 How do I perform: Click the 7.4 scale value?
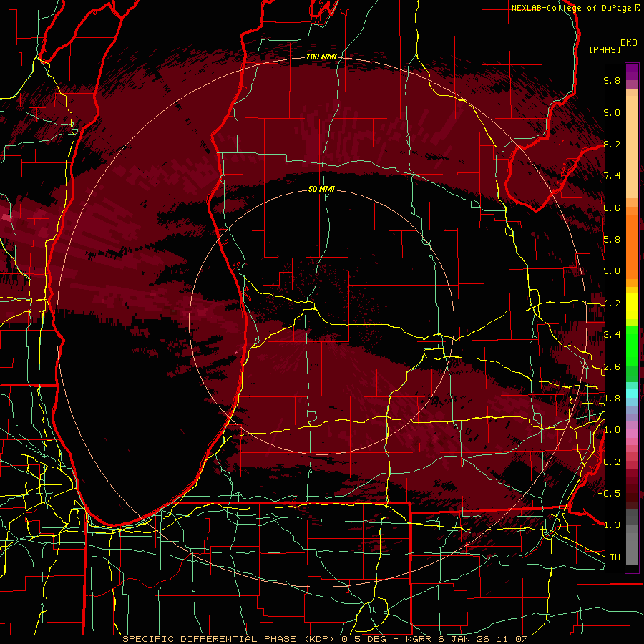pyautogui.click(x=612, y=176)
